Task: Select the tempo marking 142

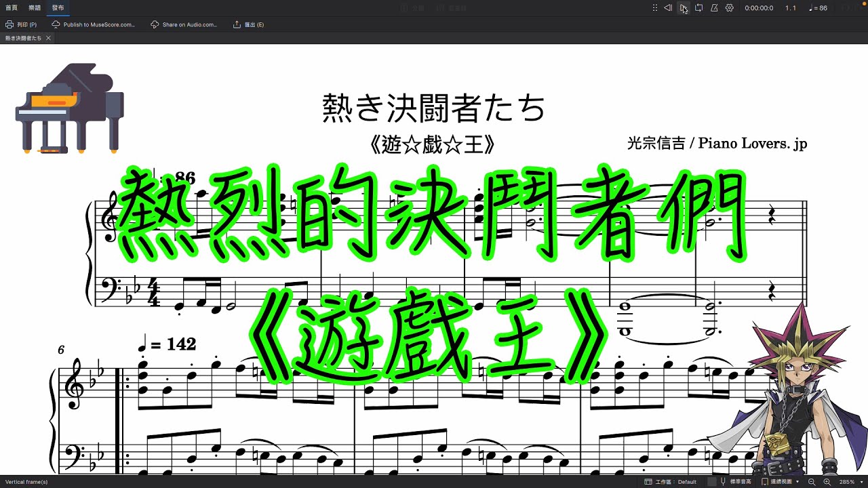Action: (x=167, y=344)
